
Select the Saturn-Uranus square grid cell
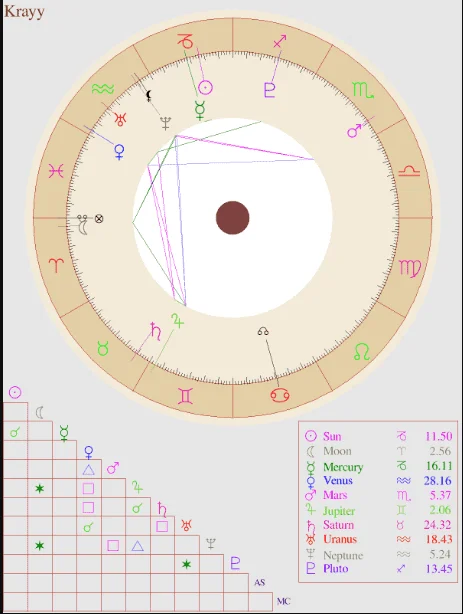coord(162,526)
